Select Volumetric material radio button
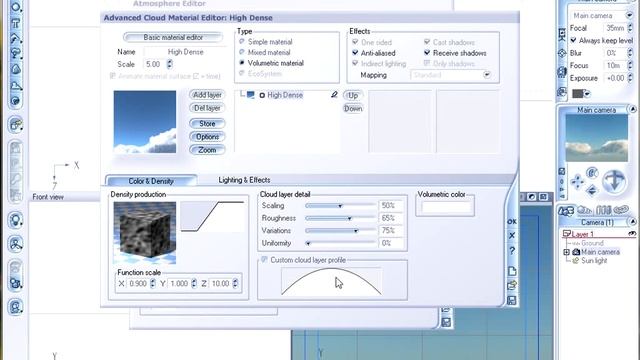Screen dimensions: 640x360 pos(242,63)
